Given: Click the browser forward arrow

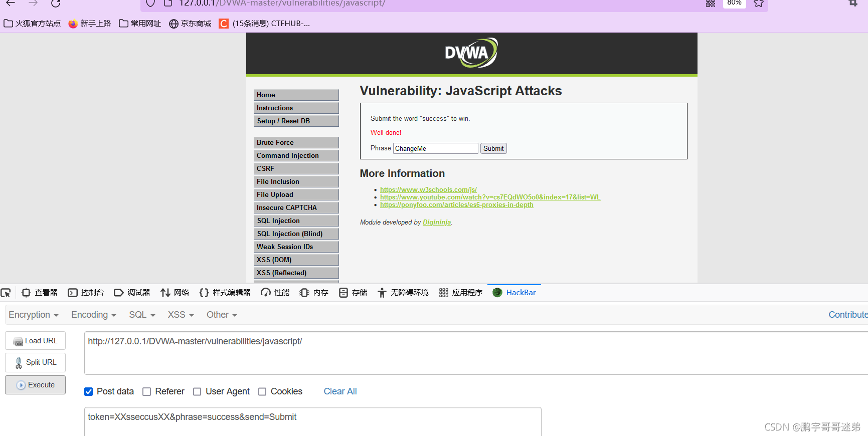Looking at the screenshot, I should 33,3.
